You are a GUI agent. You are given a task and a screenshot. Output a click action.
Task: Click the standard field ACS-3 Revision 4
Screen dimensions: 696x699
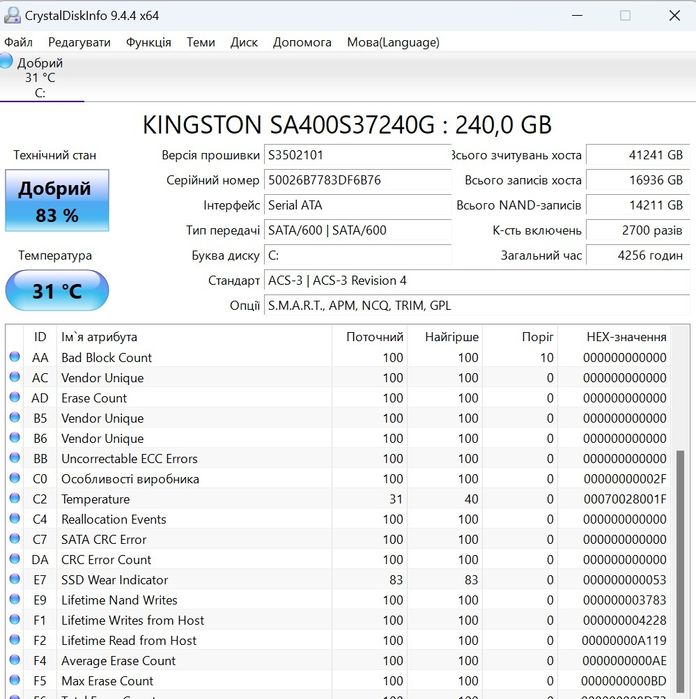click(x=477, y=280)
